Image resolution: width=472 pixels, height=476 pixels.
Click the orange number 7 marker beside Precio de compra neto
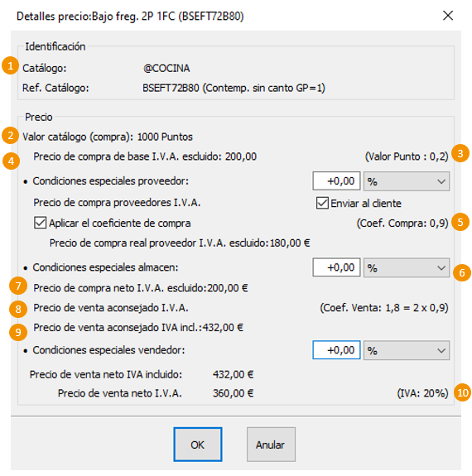(x=18, y=286)
